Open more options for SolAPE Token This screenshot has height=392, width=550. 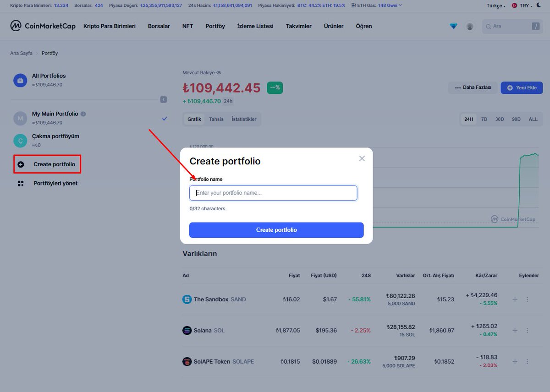(x=527, y=361)
